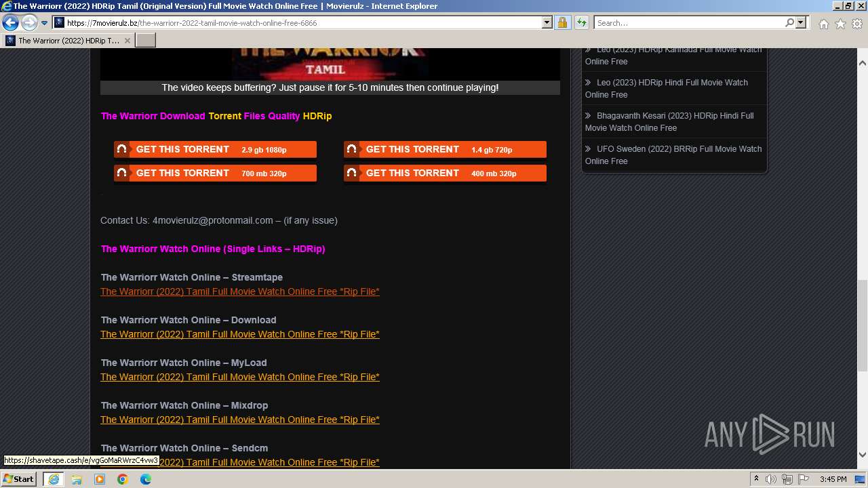
Task: Open the recent pages dropdown arrow
Action: [45, 23]
